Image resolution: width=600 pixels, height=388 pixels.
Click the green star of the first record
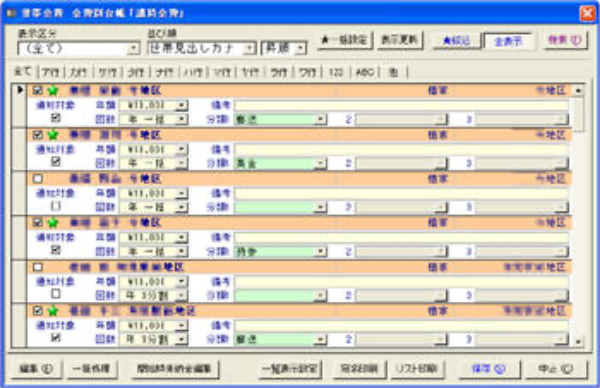(x=53, y=91)
